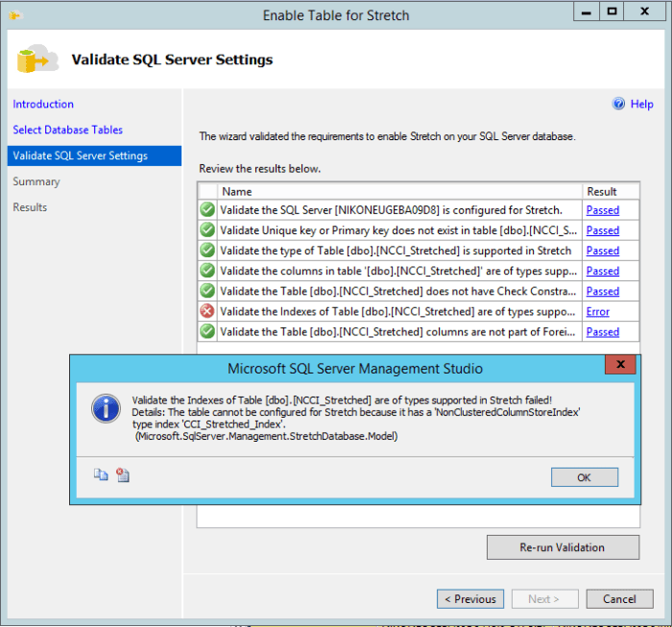Viewport: 672px width, 627px height.
Task: Select the Results wizard step
Action: pyautogui.click(x=30, y=207)
